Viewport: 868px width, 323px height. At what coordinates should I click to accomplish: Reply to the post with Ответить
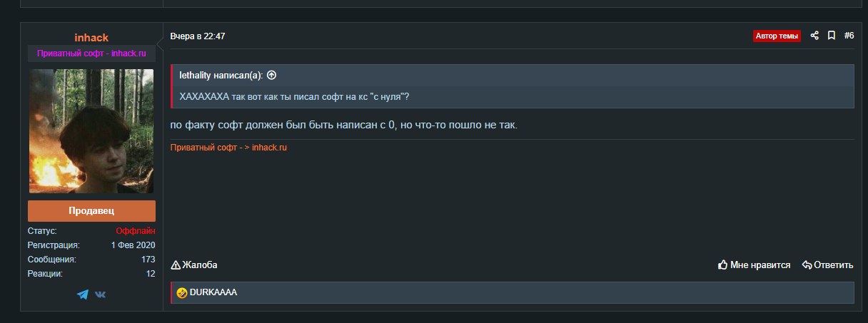pos(827,265)
